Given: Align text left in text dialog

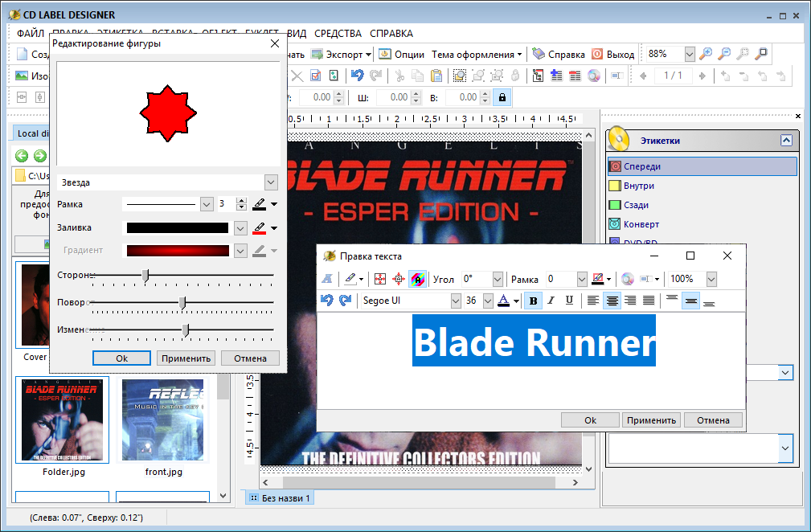Looking at the screenshot, I should click(593, 301).
